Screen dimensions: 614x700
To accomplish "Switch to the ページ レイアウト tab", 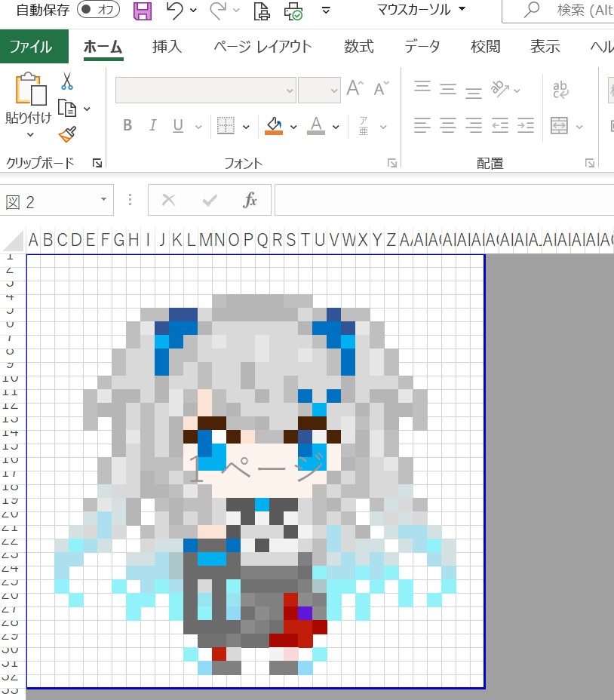I will click(x=262, y=47).
